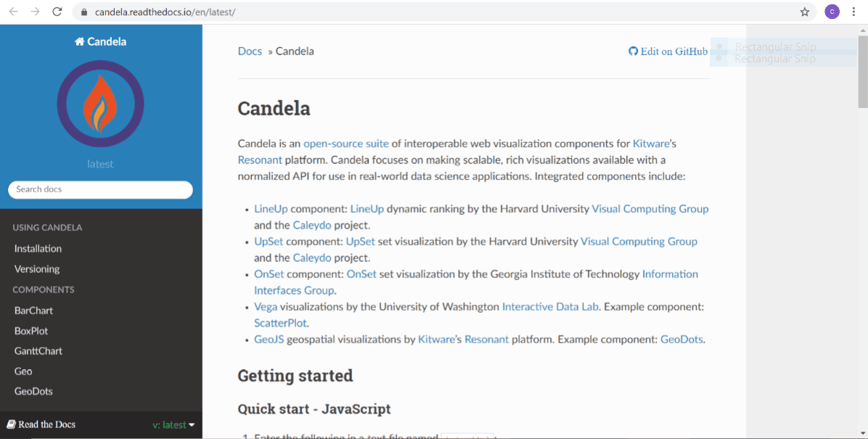Open the Read the Docs footer panel
Image resolution: width=868 pixels, height=439 pixels.
(41, 424)
